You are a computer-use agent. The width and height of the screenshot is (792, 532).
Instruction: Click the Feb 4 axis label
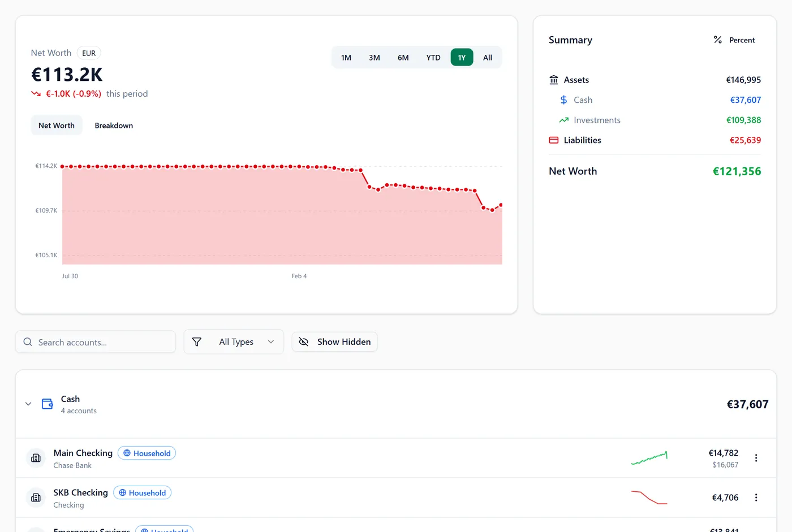[299, 276]
